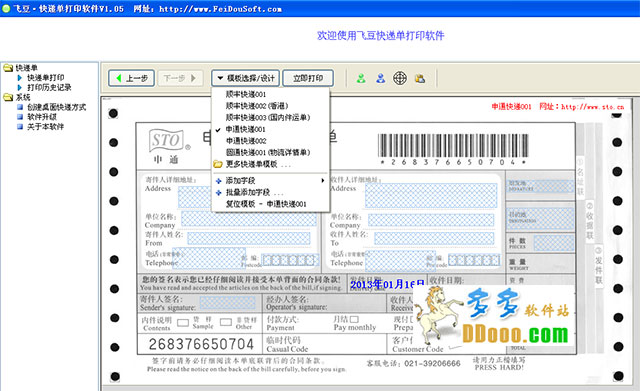
Task: Click the green person icon in toolbar
Action: pyautogui.click(x=361, y=78)
